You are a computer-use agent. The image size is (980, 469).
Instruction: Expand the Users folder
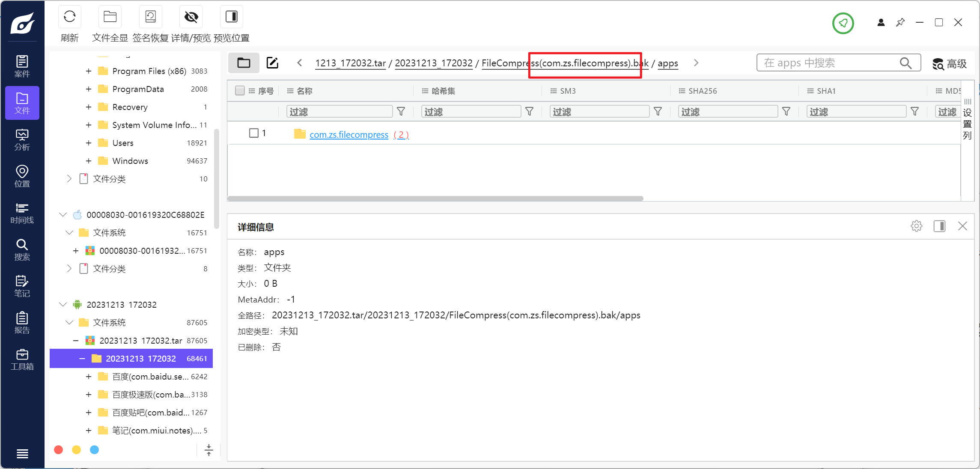tap(88, 143)
